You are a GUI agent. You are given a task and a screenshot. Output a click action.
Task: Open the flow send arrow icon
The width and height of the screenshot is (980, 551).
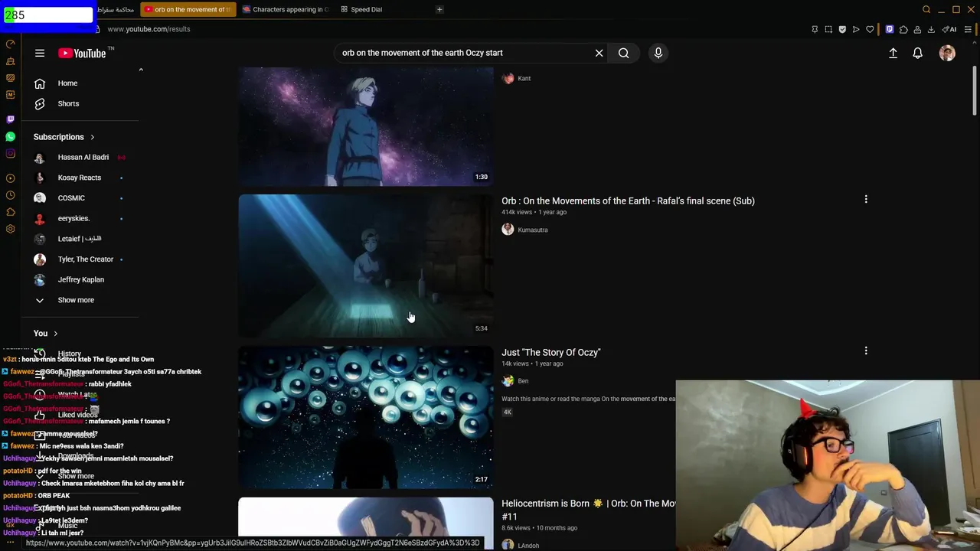point(856,29)
